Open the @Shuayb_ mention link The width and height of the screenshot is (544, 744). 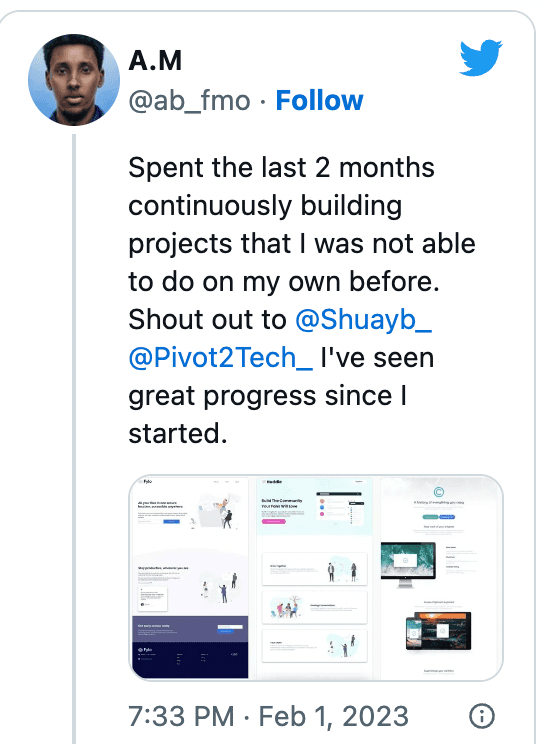(x=364, y=319)
